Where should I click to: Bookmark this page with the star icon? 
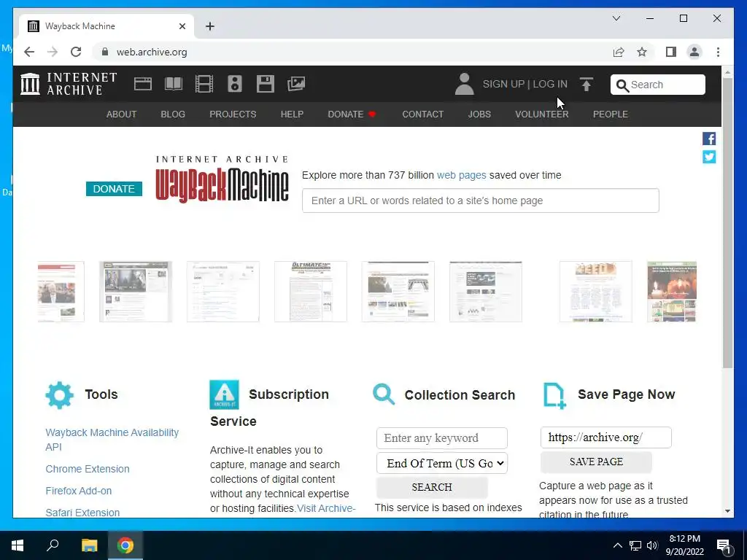click(x=642, y=52)
